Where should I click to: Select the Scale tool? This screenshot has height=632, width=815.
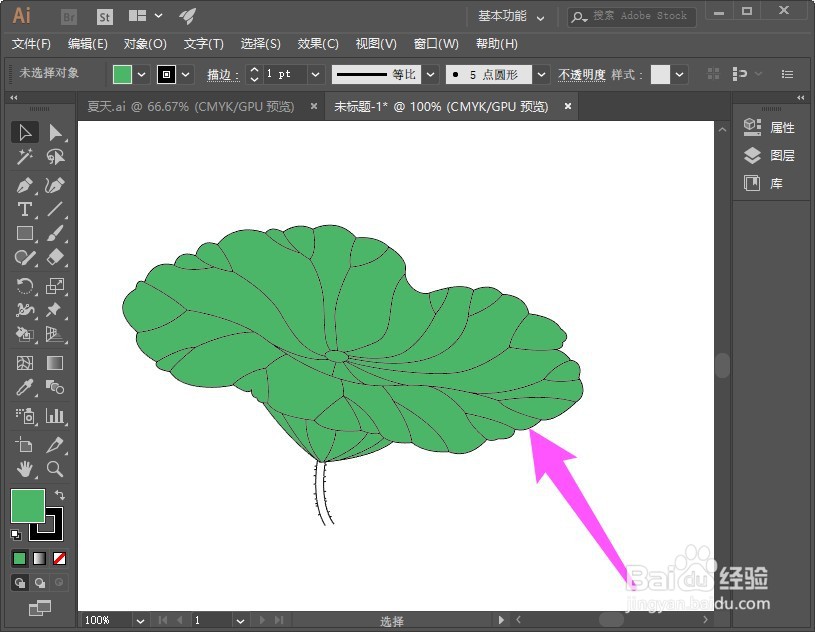55,286
